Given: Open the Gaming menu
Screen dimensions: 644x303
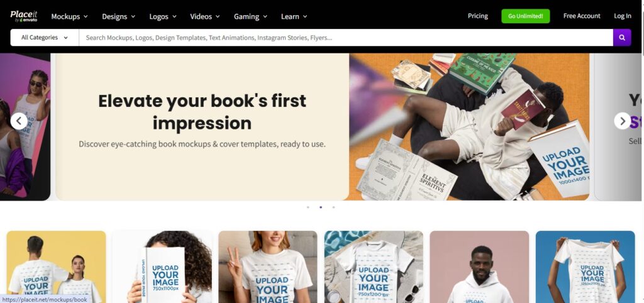Looking at the screenshot, I should [250, 16].
